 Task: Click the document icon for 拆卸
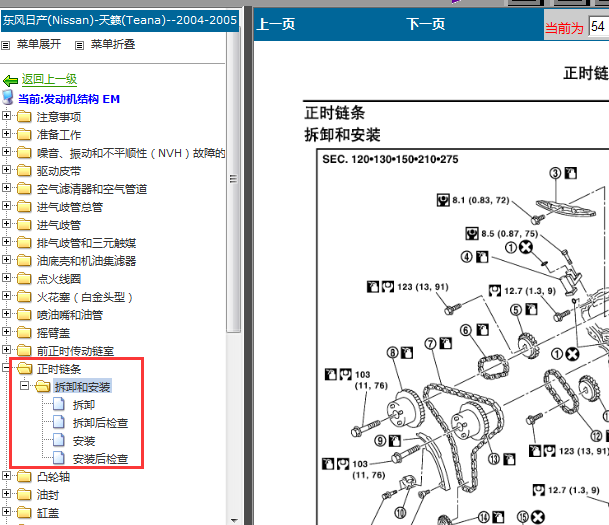59,404
